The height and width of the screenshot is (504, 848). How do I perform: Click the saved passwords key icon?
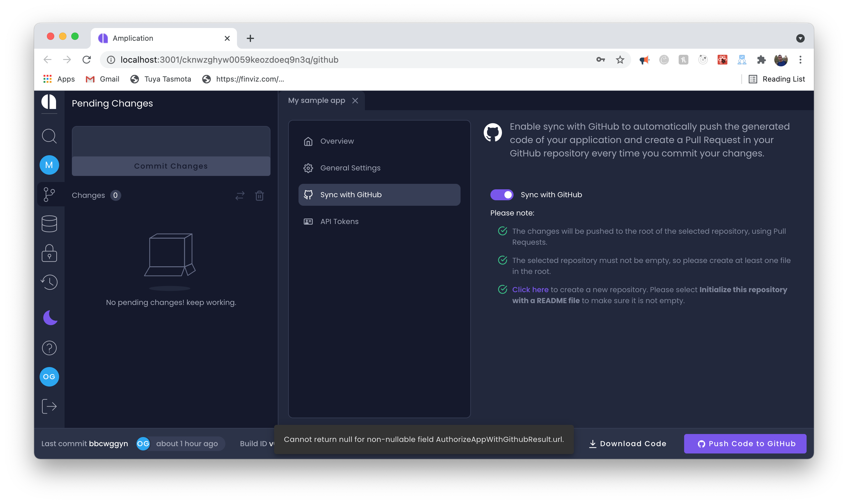click(601, 60)
